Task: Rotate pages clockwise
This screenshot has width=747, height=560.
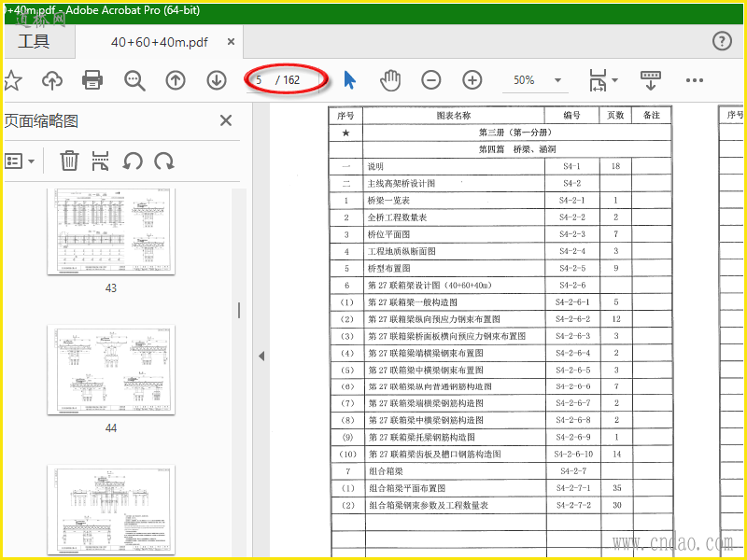Action: (164, 161)
